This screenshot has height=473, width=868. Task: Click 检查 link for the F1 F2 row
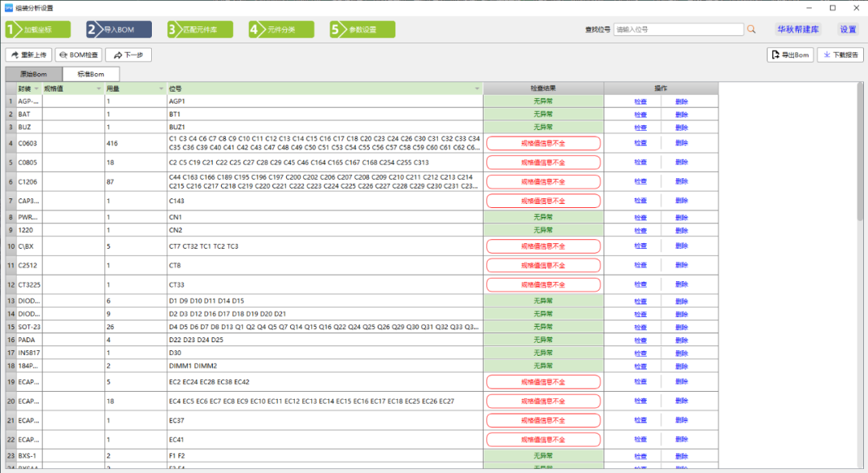641,456
